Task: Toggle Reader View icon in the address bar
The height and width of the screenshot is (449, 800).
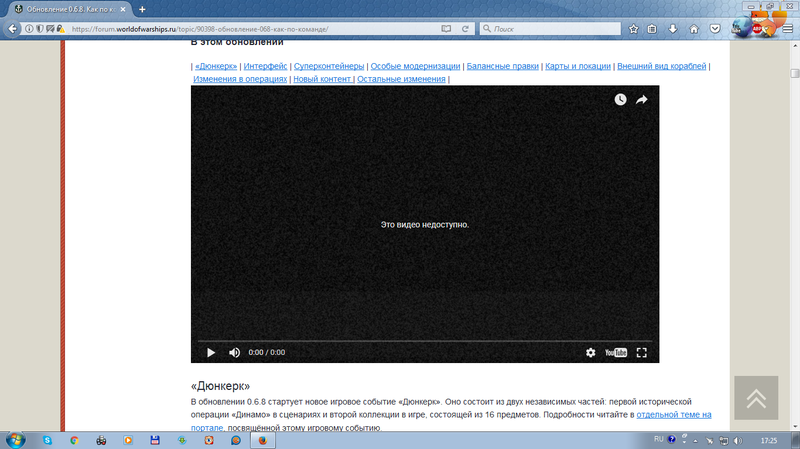Action: 446,29
